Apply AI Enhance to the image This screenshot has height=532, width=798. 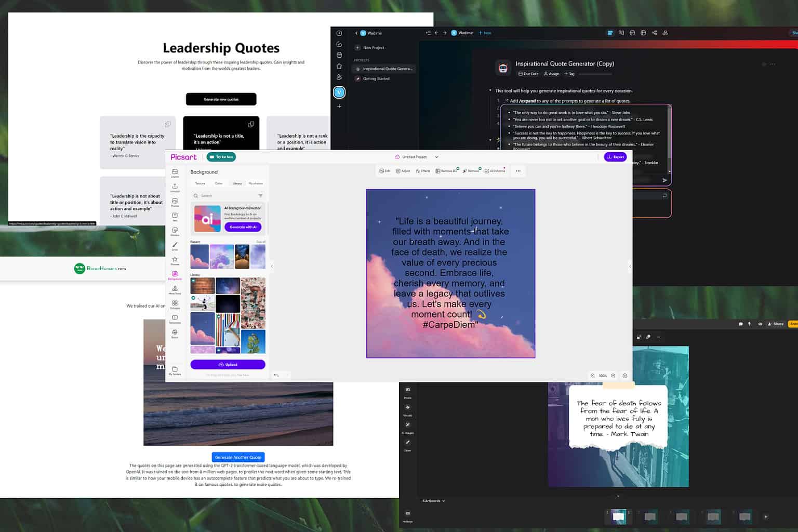pyautogui.click(x=494, y=171)
